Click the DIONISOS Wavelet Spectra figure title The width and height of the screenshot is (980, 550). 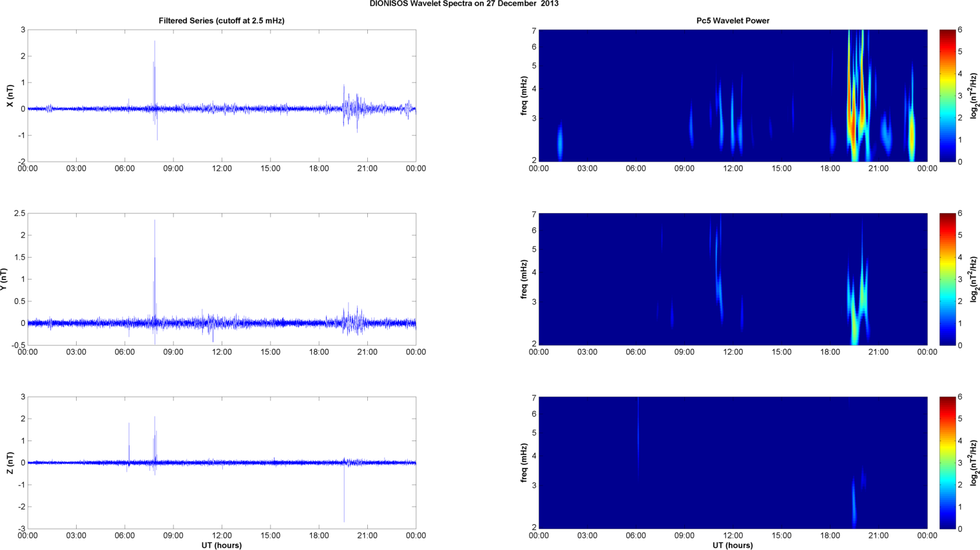pyautogui.click(x=464, y=4)
